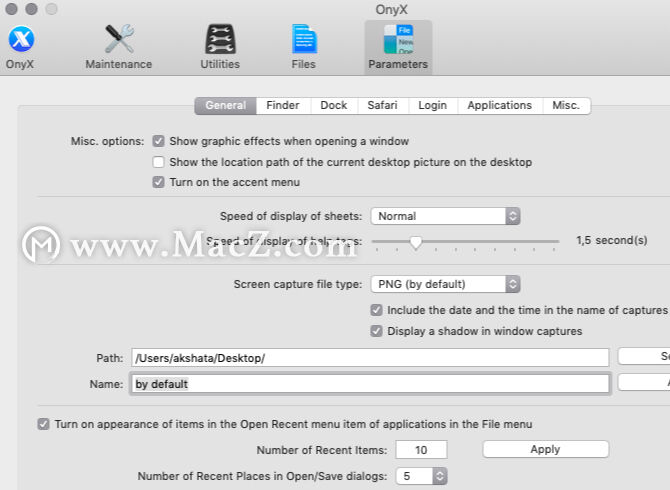Switch to the Dock tab
The image size is (670, 490).
click(x=334, y=106)
